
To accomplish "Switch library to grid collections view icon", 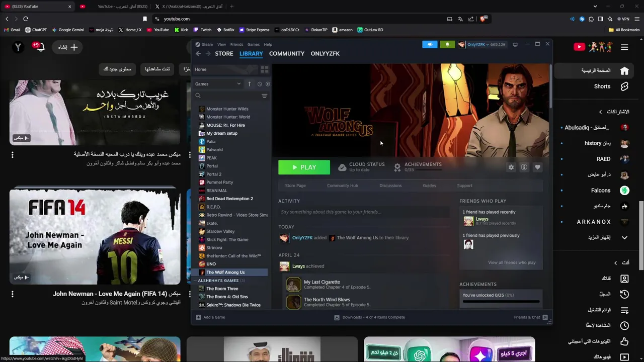I will coord(265,69).
